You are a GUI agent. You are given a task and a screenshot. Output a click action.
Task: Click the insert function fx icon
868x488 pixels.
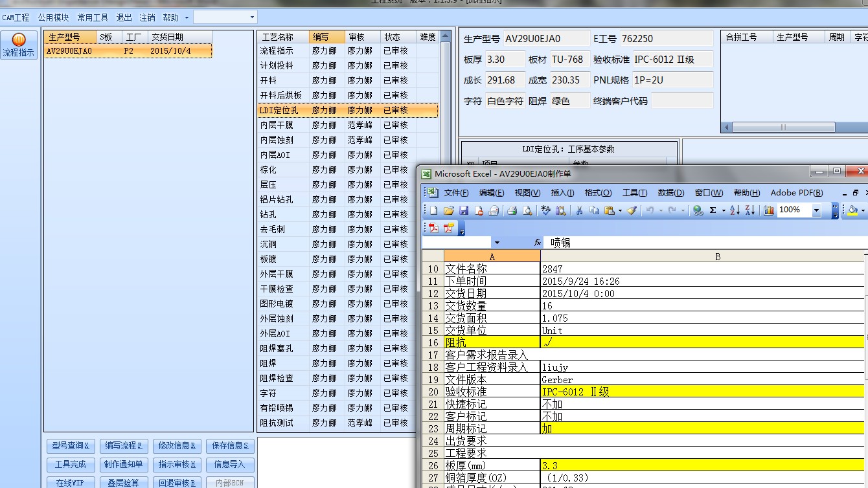click(538, 243)
